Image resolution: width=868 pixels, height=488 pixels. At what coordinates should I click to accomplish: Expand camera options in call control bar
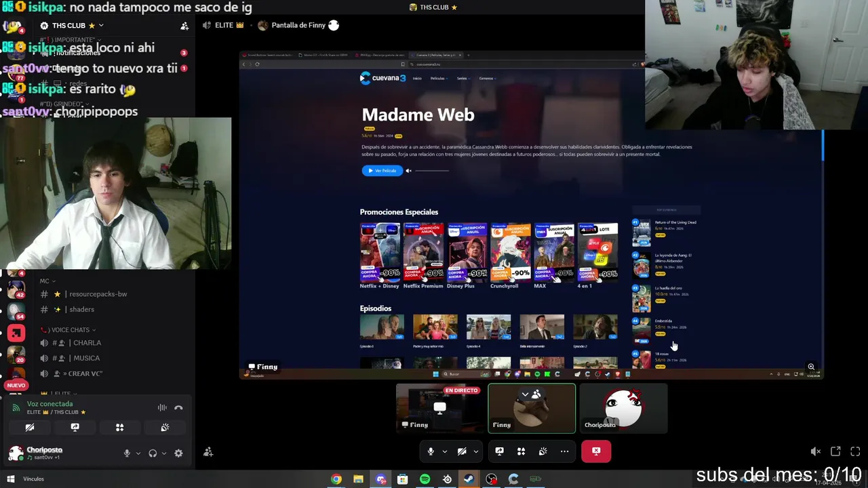(x=476, y=451)
